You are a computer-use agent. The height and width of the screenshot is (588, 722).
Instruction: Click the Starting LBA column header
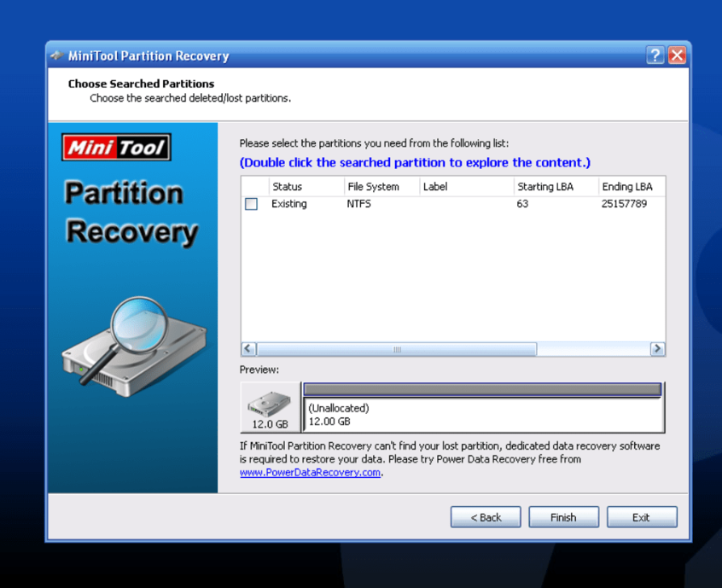click(x=556, y=187)
